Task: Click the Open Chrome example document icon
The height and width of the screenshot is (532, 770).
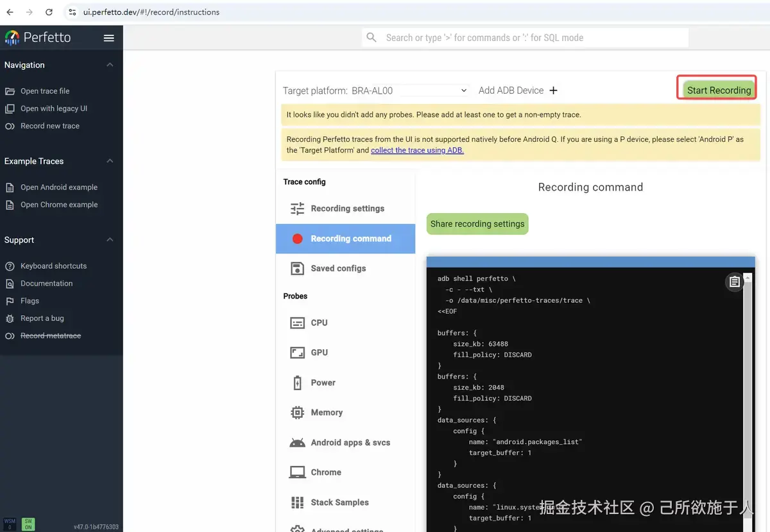Action: coord(10,205)
